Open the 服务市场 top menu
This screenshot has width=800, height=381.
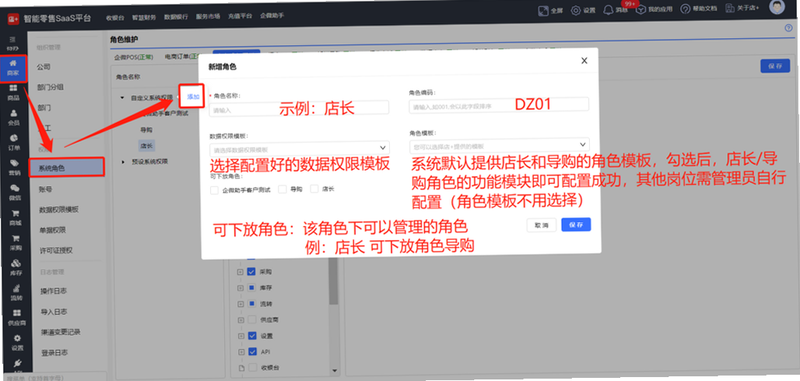(208, 16)
